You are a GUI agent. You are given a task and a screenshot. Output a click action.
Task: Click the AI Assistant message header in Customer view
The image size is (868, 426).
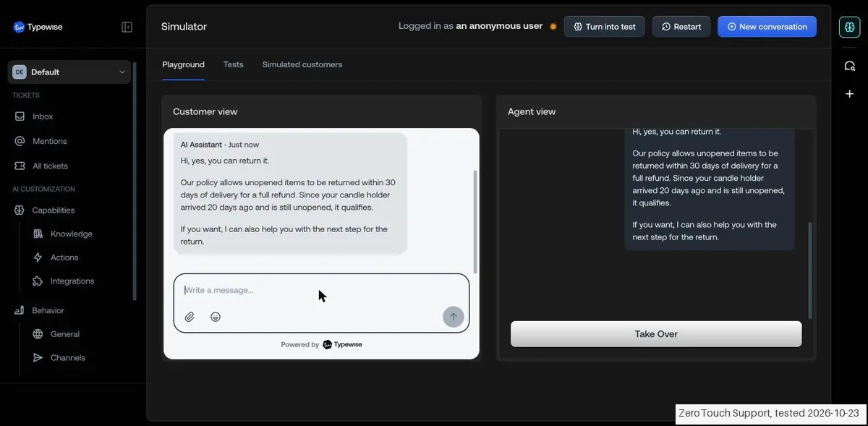click(220, 145)
